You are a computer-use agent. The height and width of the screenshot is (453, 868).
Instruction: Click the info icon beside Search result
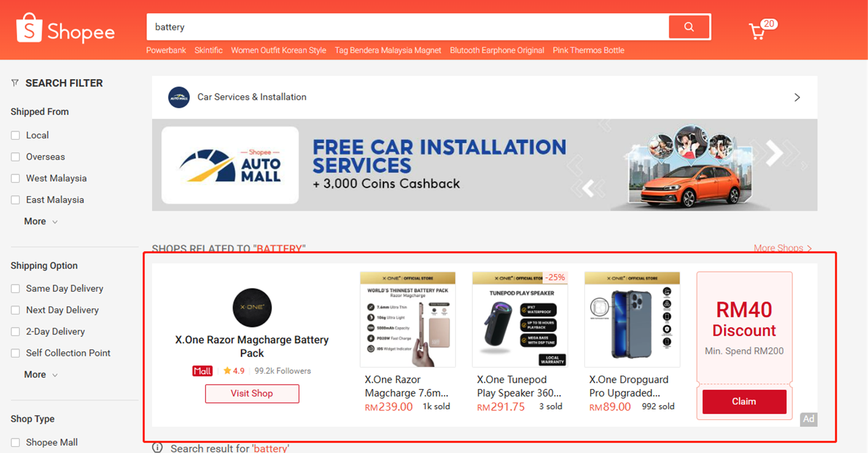point(158,448)
